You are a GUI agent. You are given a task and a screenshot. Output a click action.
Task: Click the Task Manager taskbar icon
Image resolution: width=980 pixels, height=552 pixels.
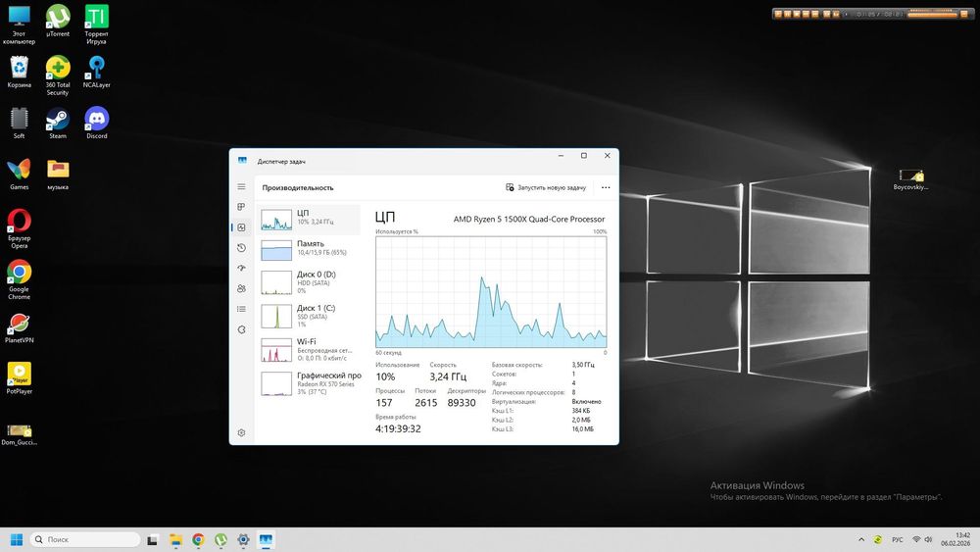[x=266, y=540]
